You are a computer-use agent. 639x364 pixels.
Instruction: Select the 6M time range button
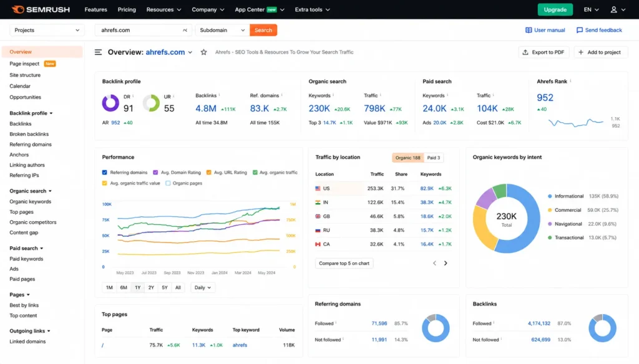point(124,287)
